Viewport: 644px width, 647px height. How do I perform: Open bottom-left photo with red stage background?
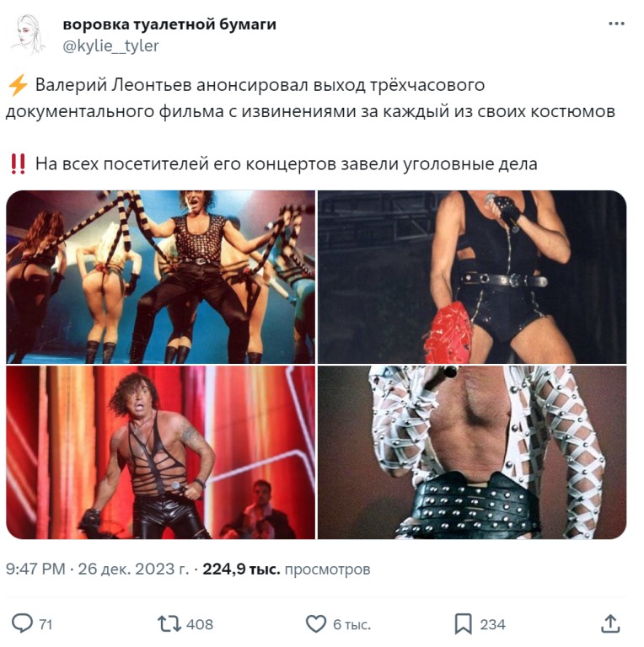[x=161, y=452]
